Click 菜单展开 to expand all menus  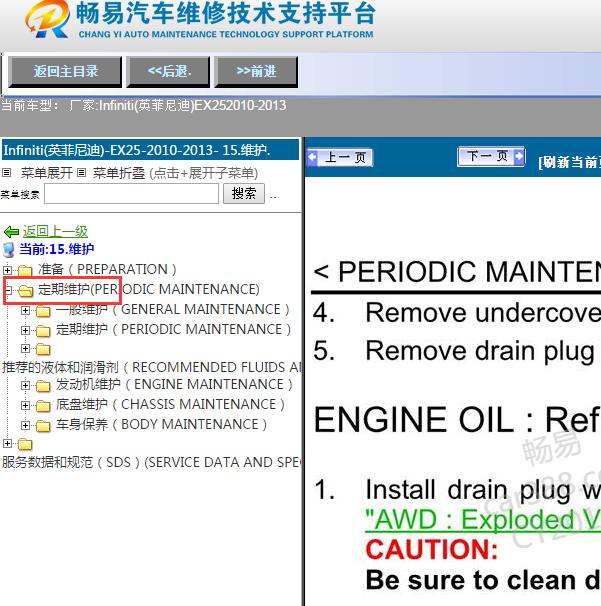tap(47, 173)
